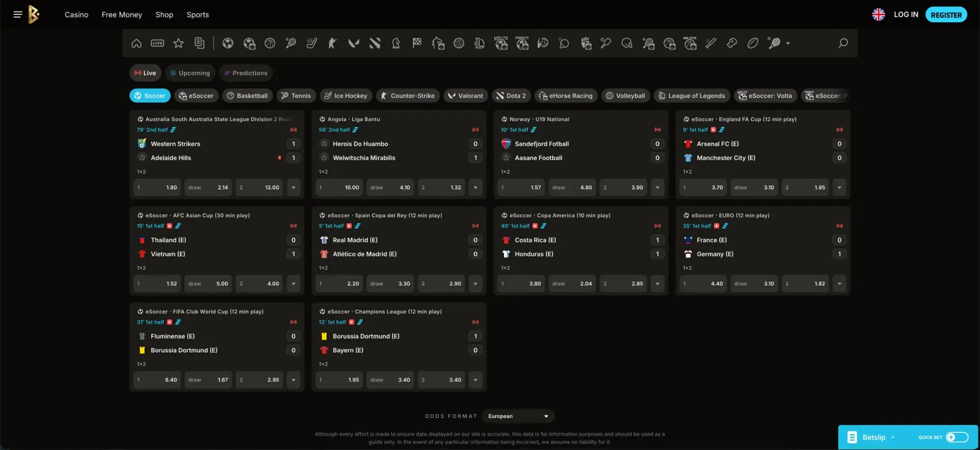
Task: Select the Live tab
Action: (x=145, y=73)
